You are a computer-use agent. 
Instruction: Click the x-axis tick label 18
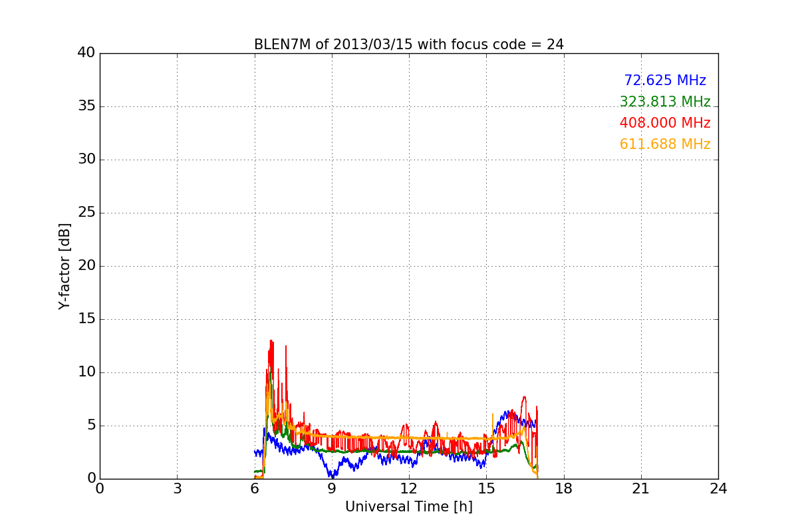point(564,489)
